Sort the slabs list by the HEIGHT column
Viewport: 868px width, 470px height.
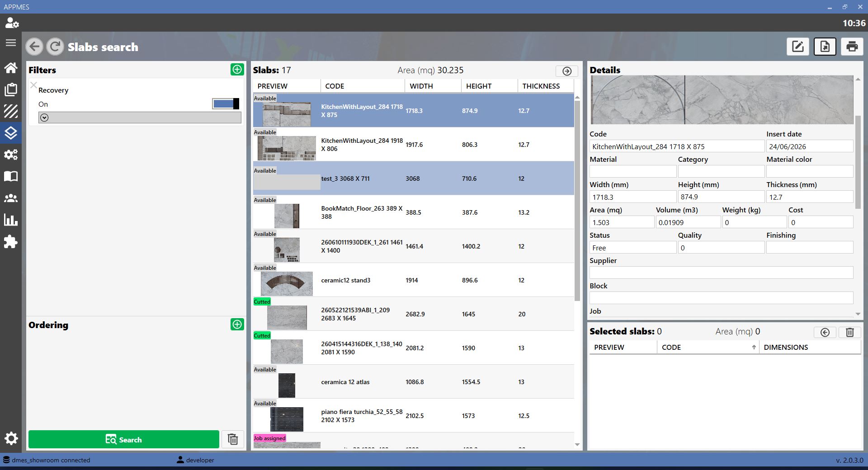[x=490, y=86]
